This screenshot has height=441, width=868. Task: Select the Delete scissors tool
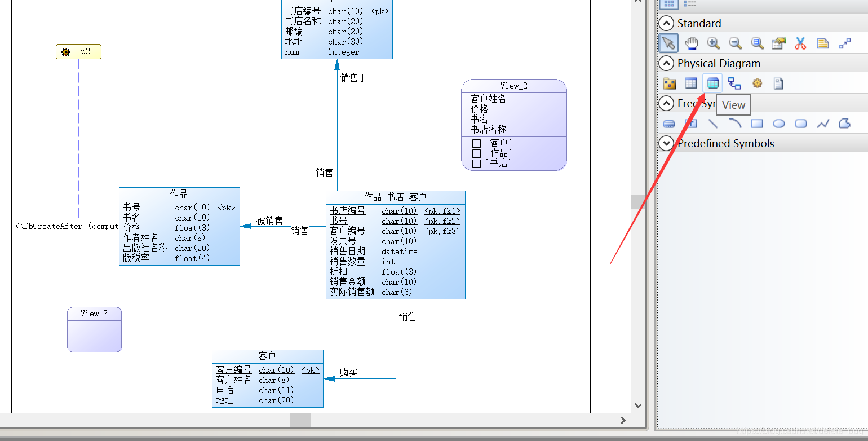pos(800,43)
